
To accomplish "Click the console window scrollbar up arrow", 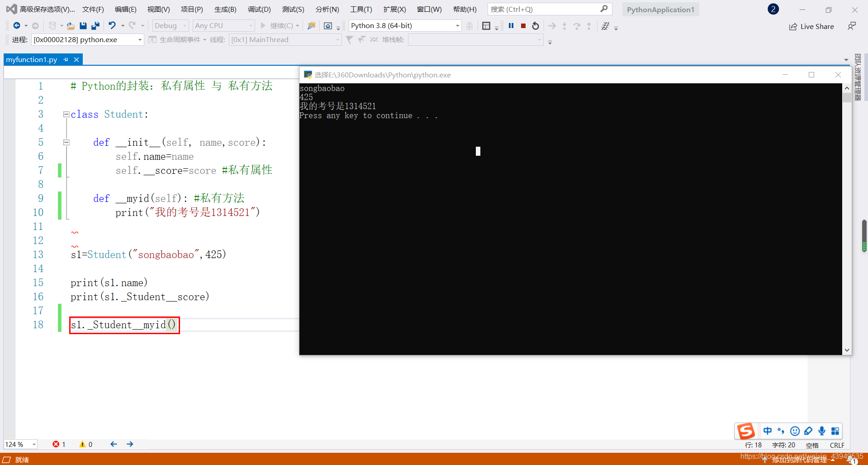I will pyautogui.click(x=847, y=88).
